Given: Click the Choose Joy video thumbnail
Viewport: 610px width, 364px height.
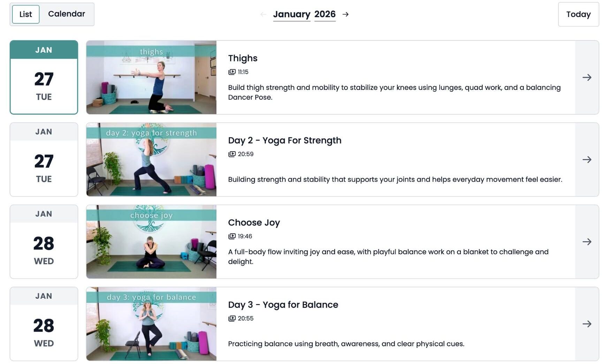Looking at the screenshot, I should click(x=151, y=242).
